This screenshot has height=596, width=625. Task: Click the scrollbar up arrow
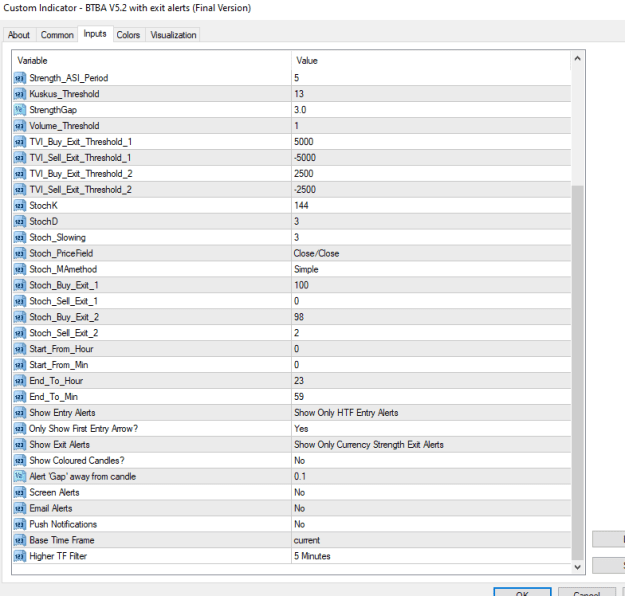(577, 59)
